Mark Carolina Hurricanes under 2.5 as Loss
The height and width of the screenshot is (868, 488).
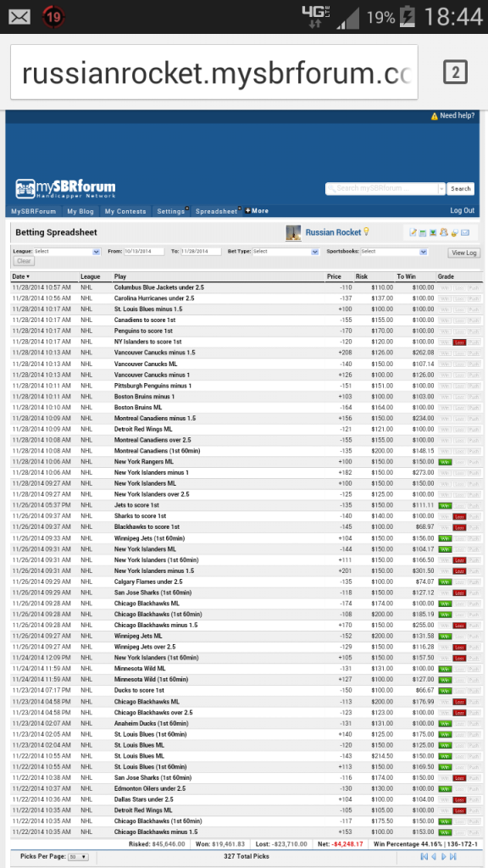(459, 298)
